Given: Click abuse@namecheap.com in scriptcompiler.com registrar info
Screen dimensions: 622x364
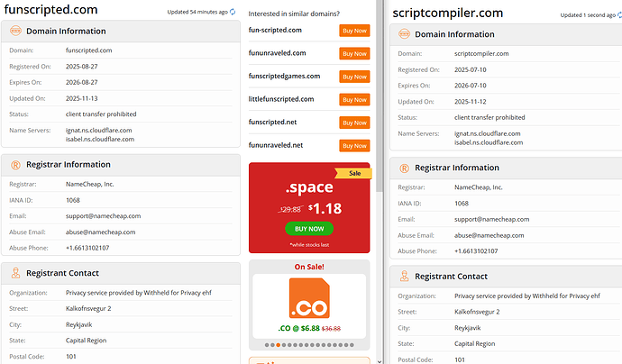Looking at the screenshot, I should click(489, 235).
